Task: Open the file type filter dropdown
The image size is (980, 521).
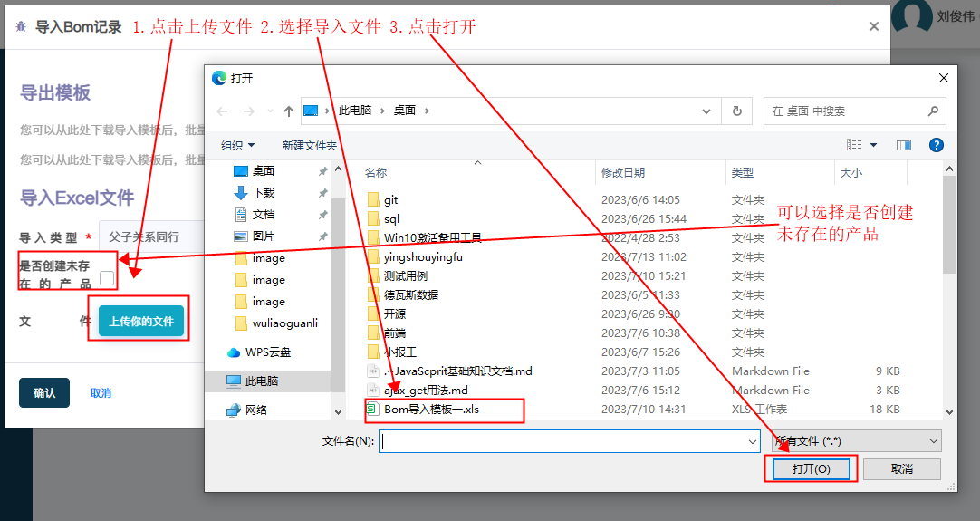Action: (x=856, y=441)
